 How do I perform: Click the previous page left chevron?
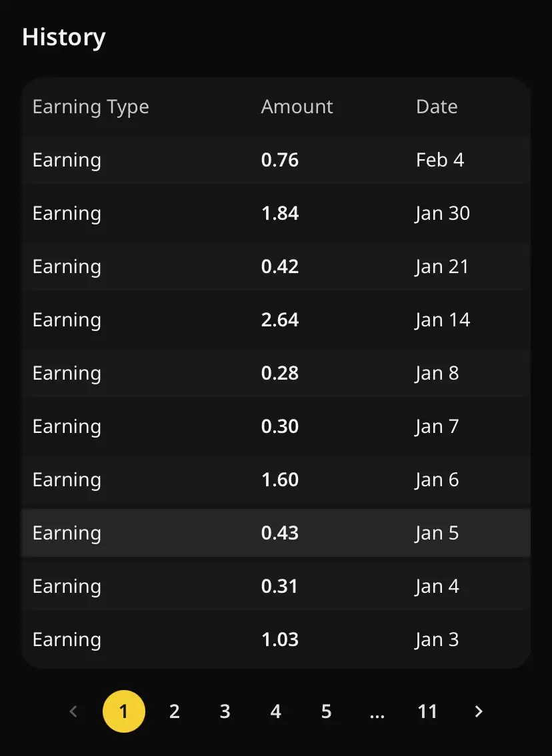pyautogui.click(x=73, y=711)
